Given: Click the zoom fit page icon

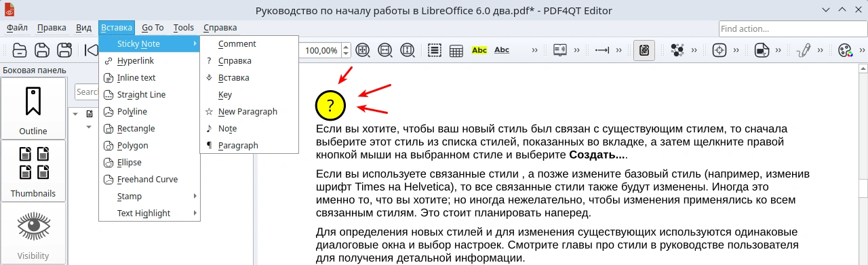Looking at the screenshot, I should click(x=363, y=50).
